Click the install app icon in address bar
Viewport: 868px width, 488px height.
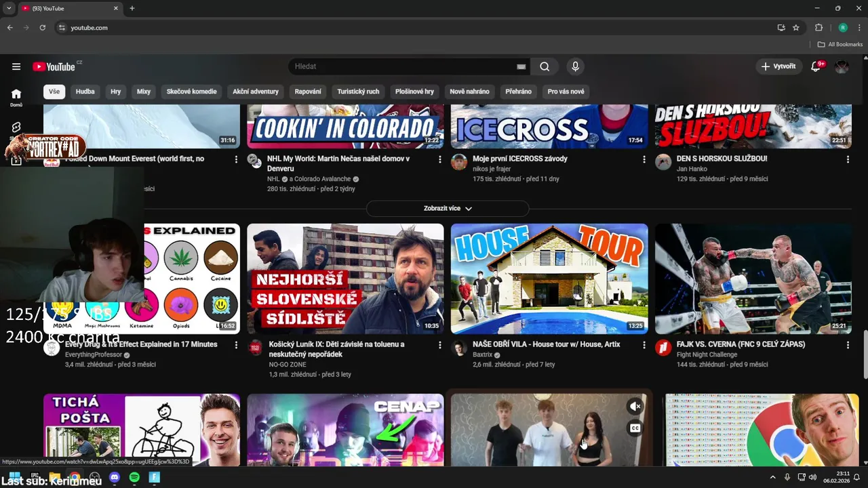pyautogui.click(x=781, y=28)
